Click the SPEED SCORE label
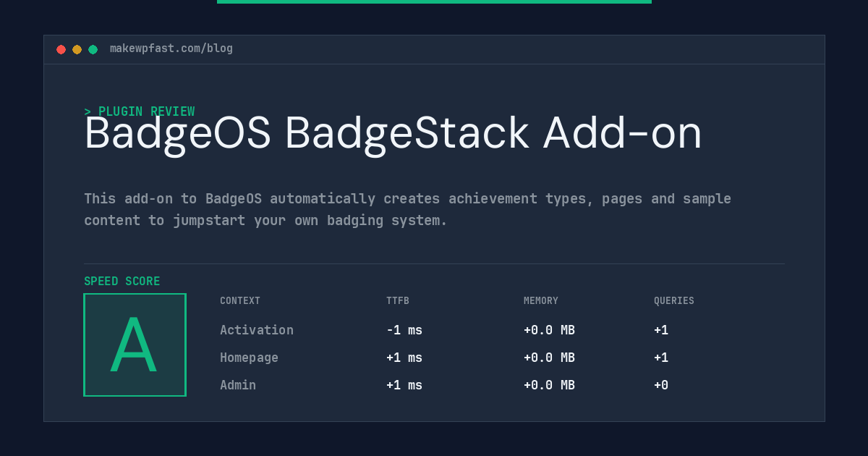The height and width of the screenshot is (456, 868). [122, 282]
